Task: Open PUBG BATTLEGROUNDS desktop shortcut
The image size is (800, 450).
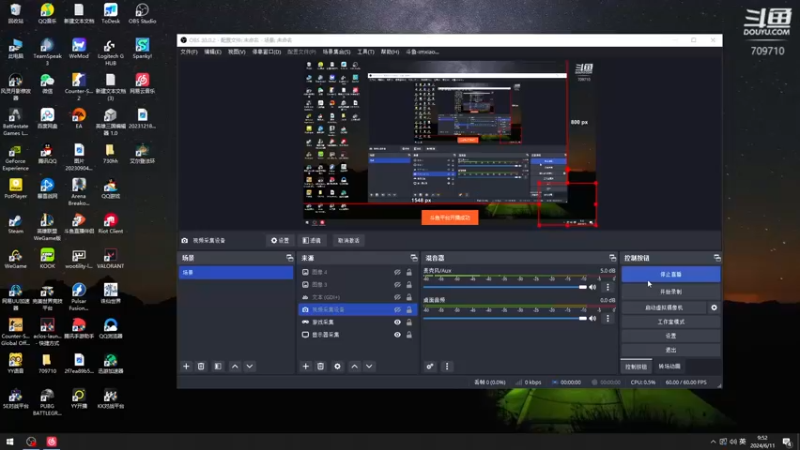Action: 47,403
